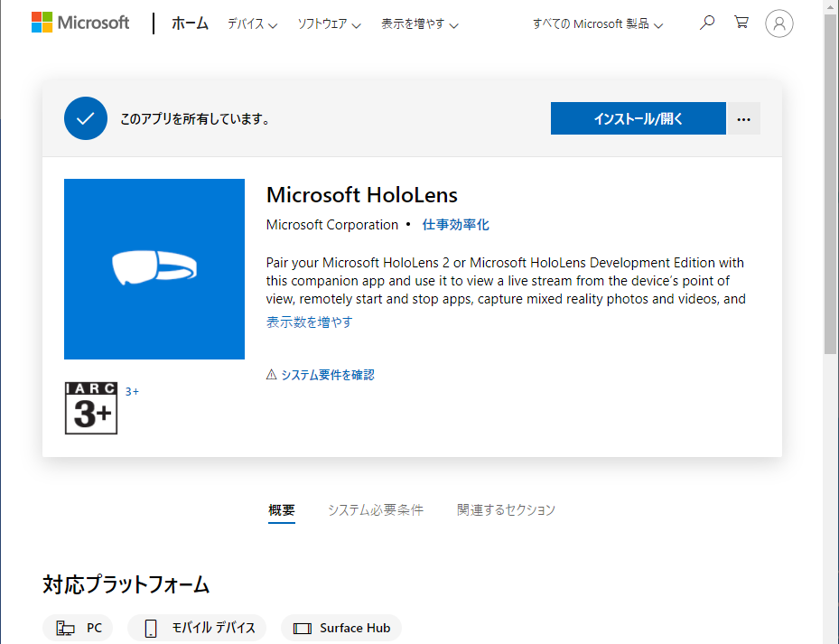Expand the デバイス dropdown menu
The image size is (839, 644).
pyautogui.click(x=252, y=24)
